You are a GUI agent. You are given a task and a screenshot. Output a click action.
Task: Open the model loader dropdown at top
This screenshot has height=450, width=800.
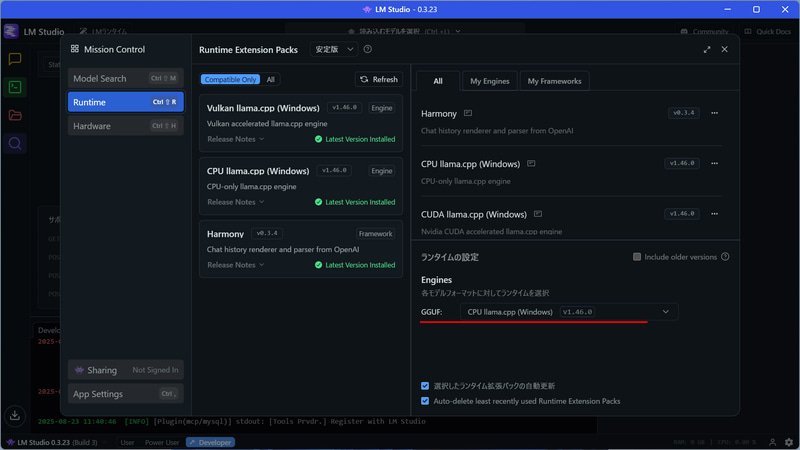tap(404, 31)
